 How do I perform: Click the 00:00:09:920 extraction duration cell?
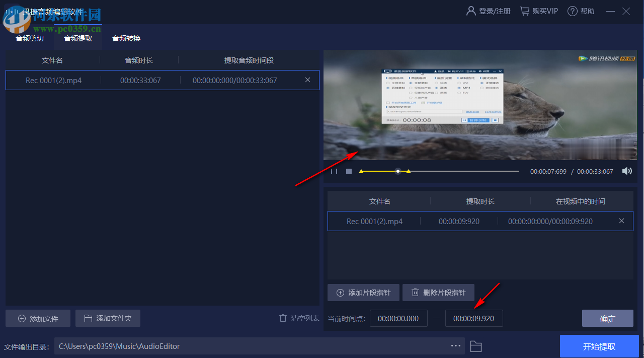click(459, 221)
